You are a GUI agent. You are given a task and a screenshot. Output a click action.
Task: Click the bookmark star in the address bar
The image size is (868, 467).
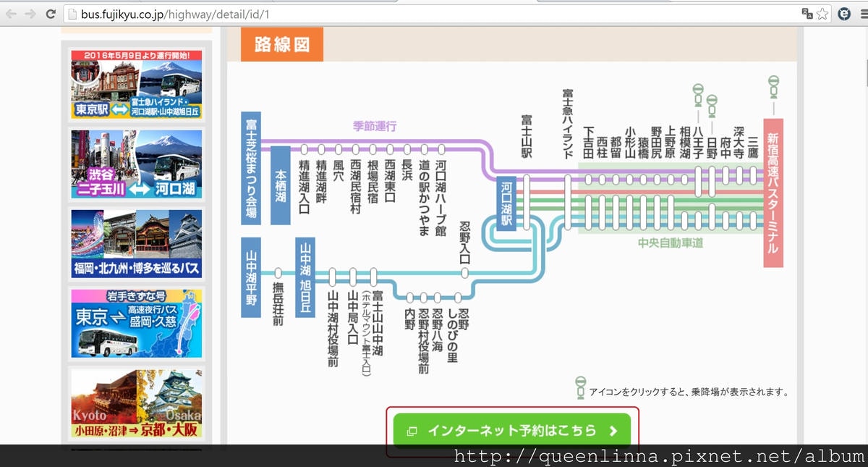822,13
